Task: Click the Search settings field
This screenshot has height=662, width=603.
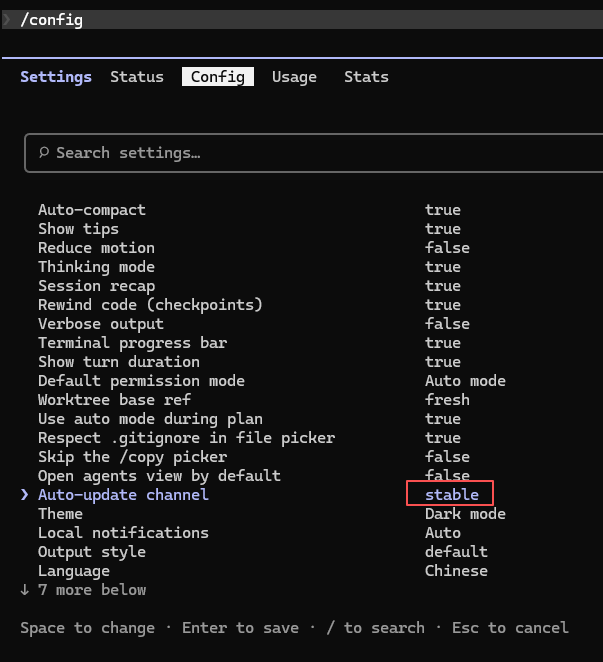Action: (313, 153)
